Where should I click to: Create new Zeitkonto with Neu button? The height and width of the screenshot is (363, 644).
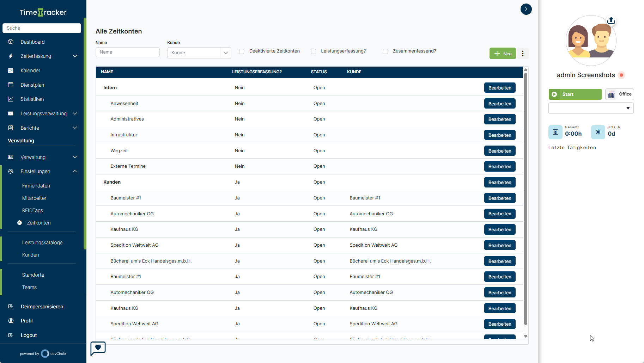click(503, 54)
